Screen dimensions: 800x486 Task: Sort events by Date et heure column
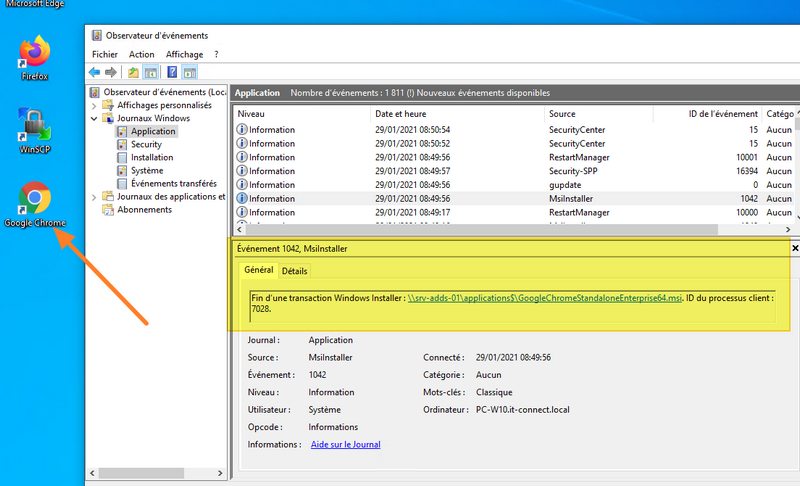click(400, 114)
